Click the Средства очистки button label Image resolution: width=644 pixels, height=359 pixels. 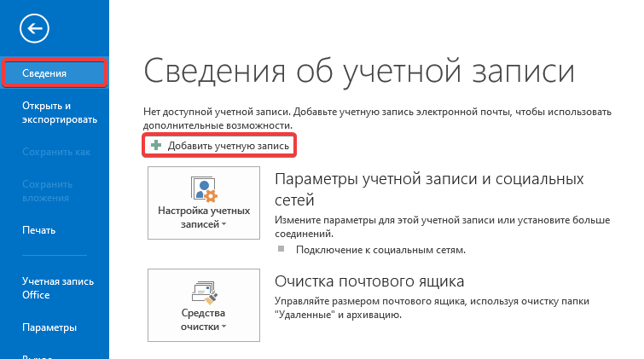[x=202, y=319]
